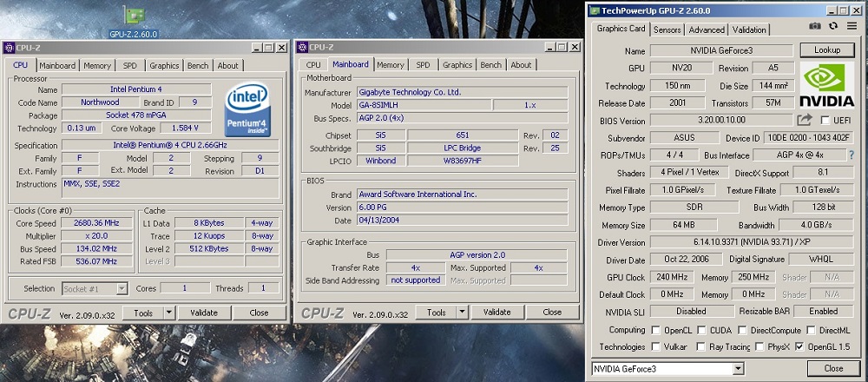The height and width of the screenshot is (382, 868).
Task: Click the Side Band Addressing not supported value
Action: 415,280
